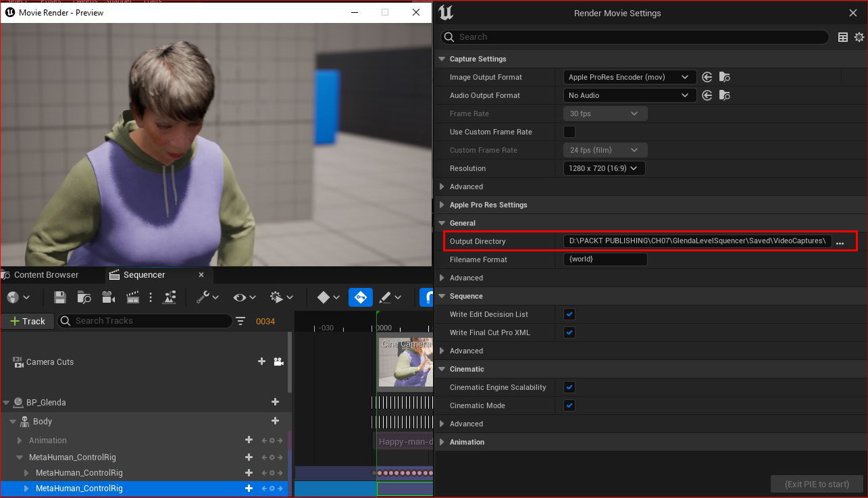Collapse the Body track
868x498 pixels.
(13, 422)
